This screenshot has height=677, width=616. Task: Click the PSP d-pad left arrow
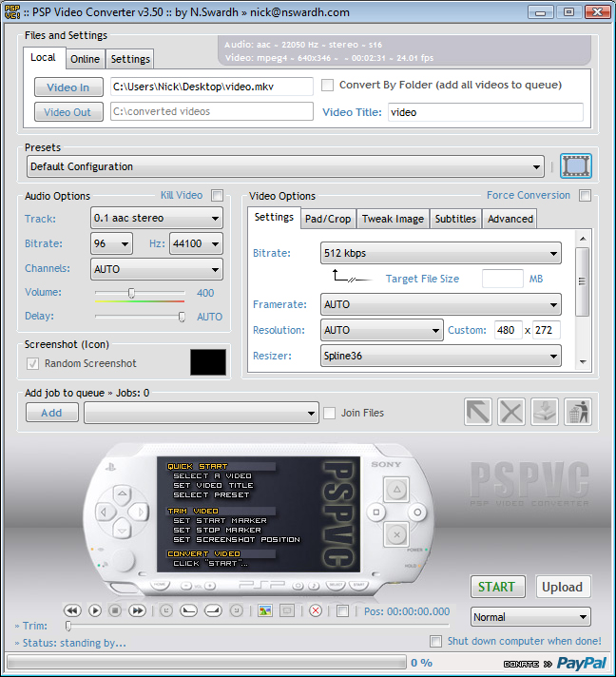click(x=104, y=513)
